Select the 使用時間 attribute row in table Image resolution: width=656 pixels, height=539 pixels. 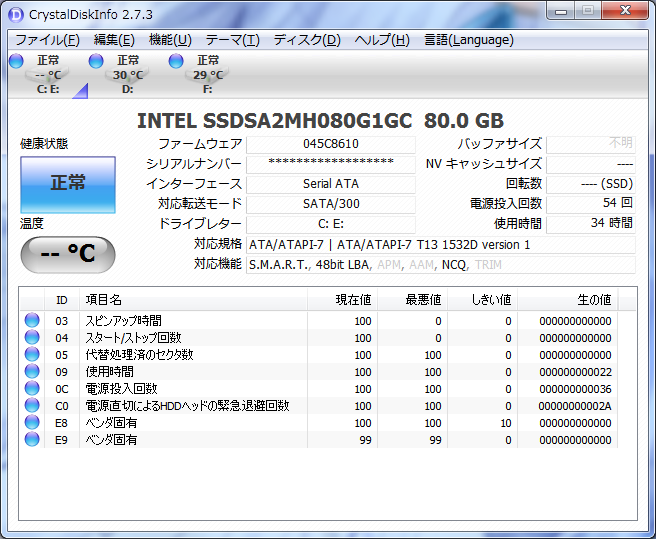click(x=319, y=372)
